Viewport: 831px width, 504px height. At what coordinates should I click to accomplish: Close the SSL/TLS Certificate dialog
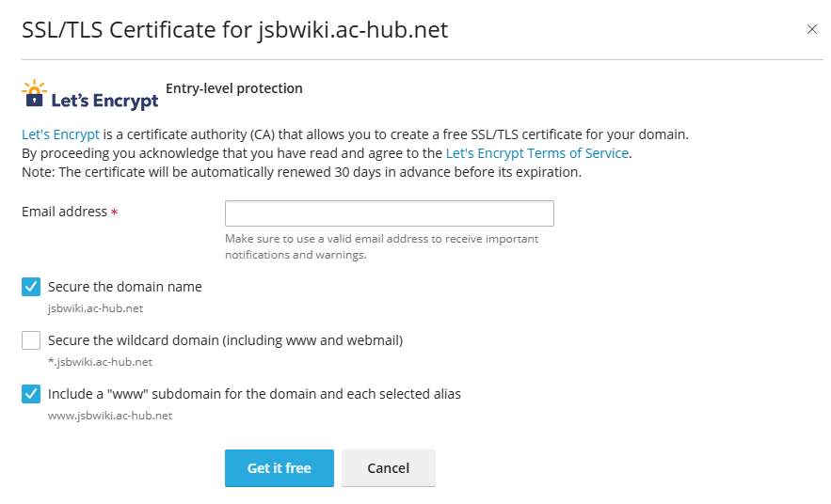[812, 29]
